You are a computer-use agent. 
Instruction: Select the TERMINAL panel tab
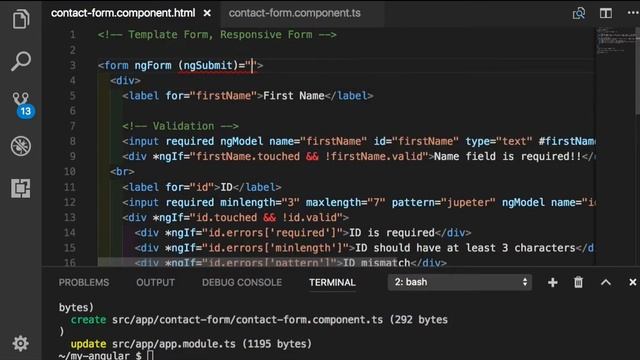pos(332,282)
